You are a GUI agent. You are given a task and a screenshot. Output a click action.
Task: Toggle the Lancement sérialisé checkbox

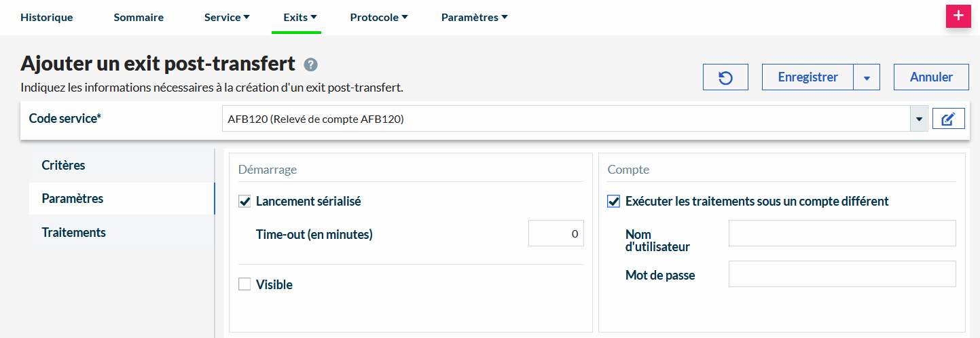(x=245, y=201)
